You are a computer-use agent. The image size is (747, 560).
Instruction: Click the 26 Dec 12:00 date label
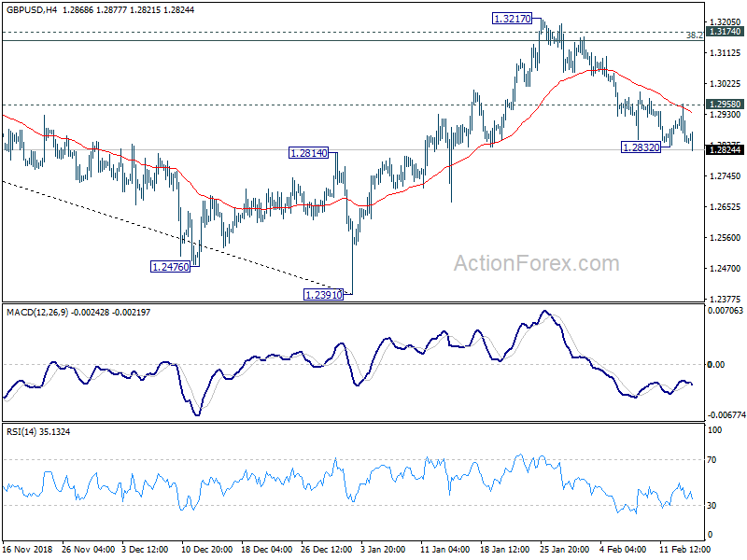(326, 549)
